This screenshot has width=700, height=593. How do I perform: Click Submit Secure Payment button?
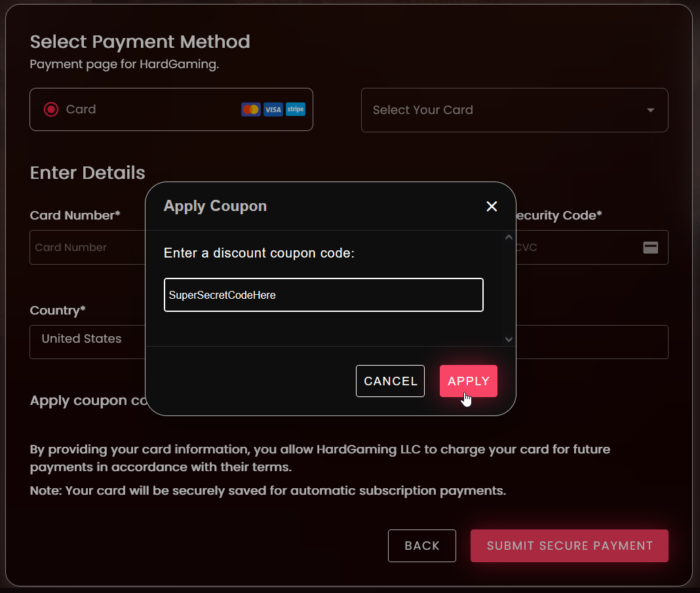[x=569, y=546]
